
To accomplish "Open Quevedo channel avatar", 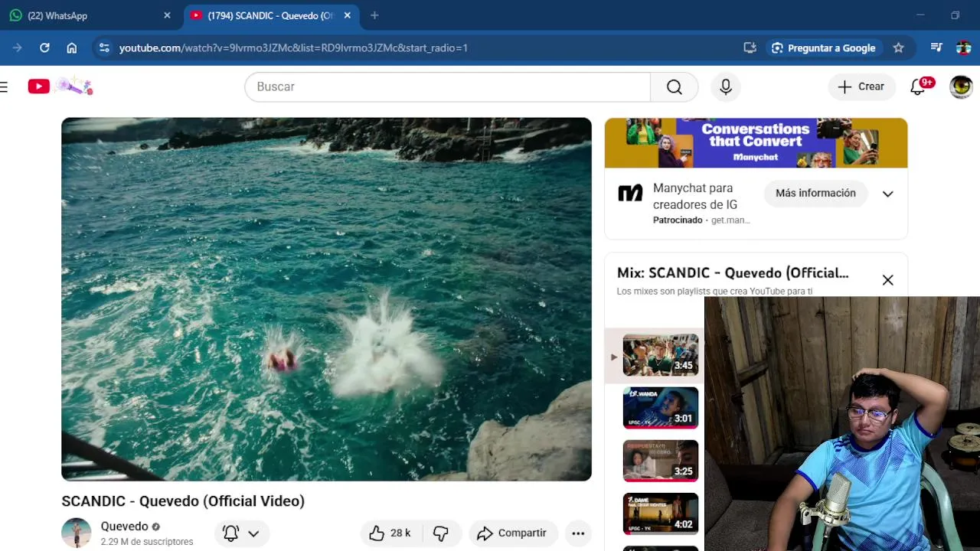I will point(77,533).
